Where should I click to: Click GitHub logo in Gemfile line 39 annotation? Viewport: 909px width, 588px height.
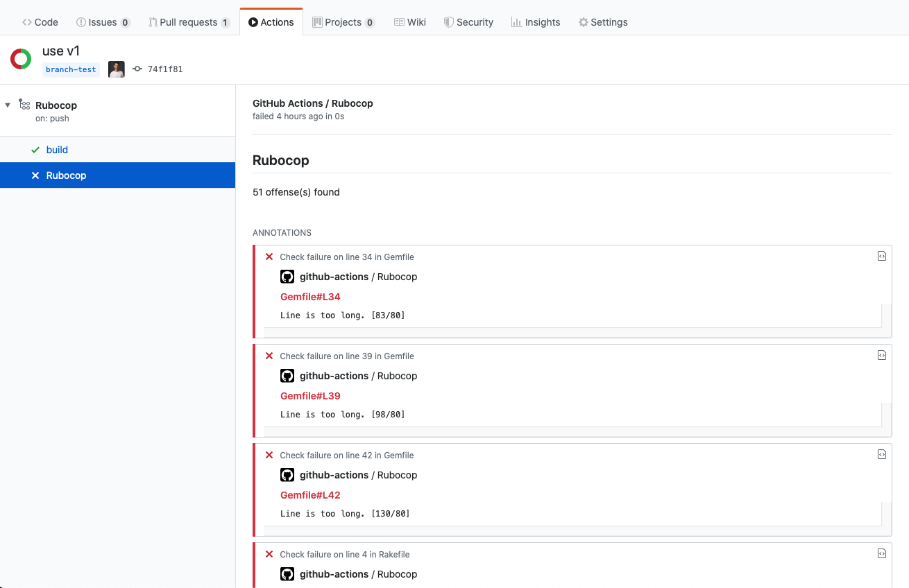tap(287, 376)
